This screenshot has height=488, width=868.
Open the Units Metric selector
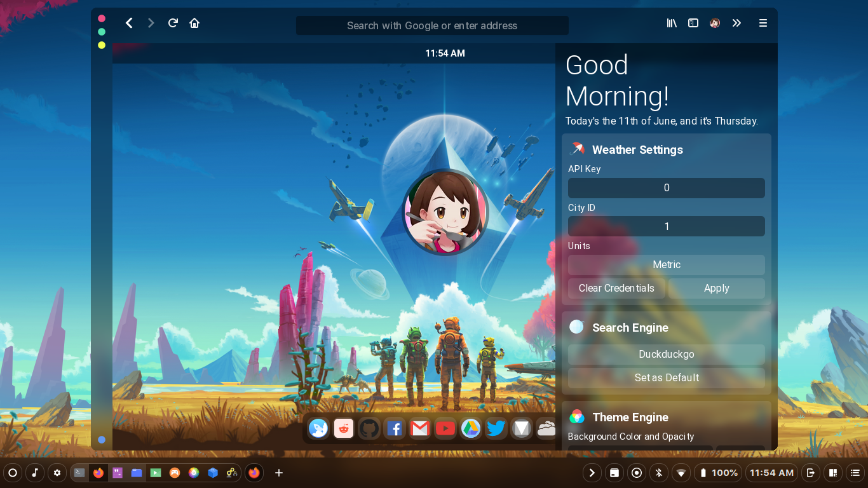pos(667,265)
